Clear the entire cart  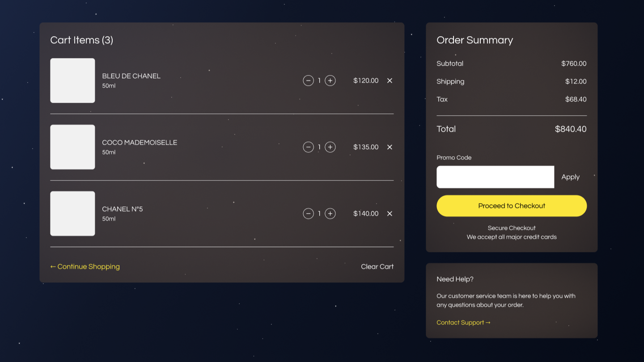[x=377, y=266]
